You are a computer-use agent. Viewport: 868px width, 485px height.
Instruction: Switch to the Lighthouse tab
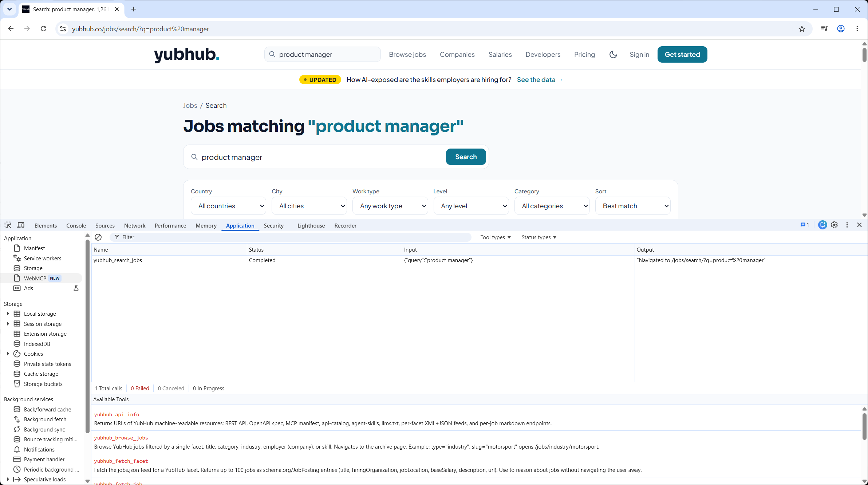coord(311,226)
